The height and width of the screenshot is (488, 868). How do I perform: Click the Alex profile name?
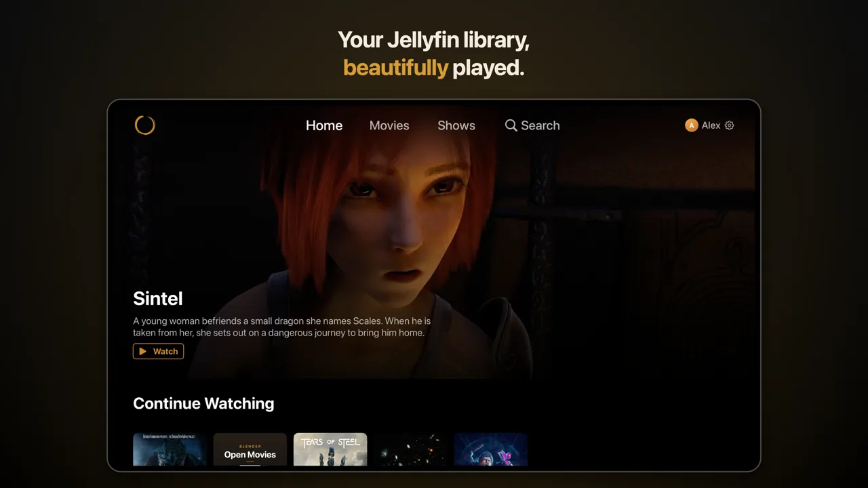[711, 125]
